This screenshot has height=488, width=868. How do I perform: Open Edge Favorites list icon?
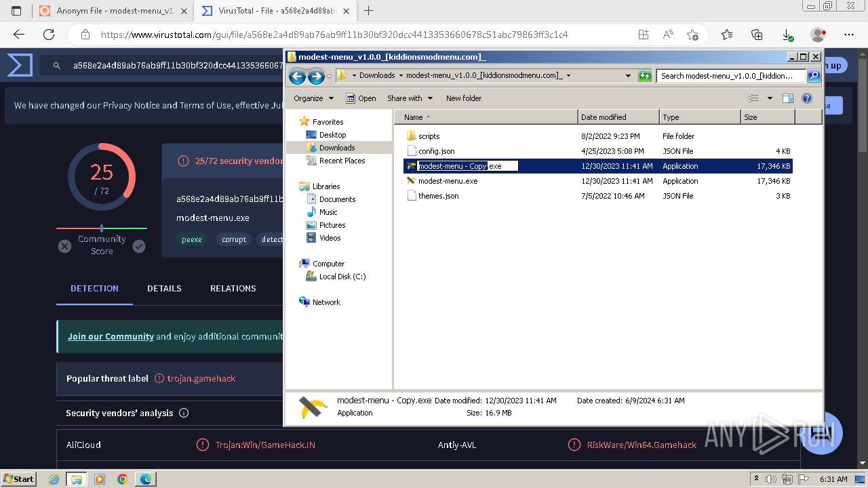coord(727,35)
